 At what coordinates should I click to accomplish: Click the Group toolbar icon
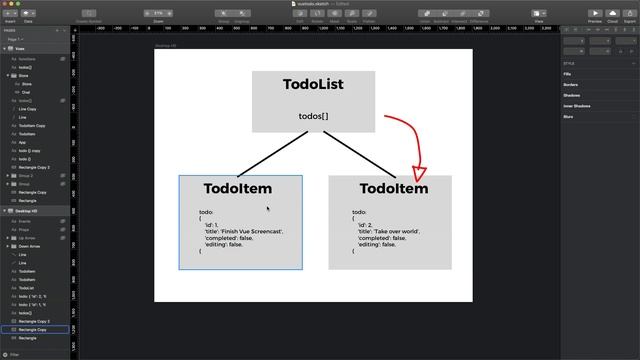(x=223, y=13)
